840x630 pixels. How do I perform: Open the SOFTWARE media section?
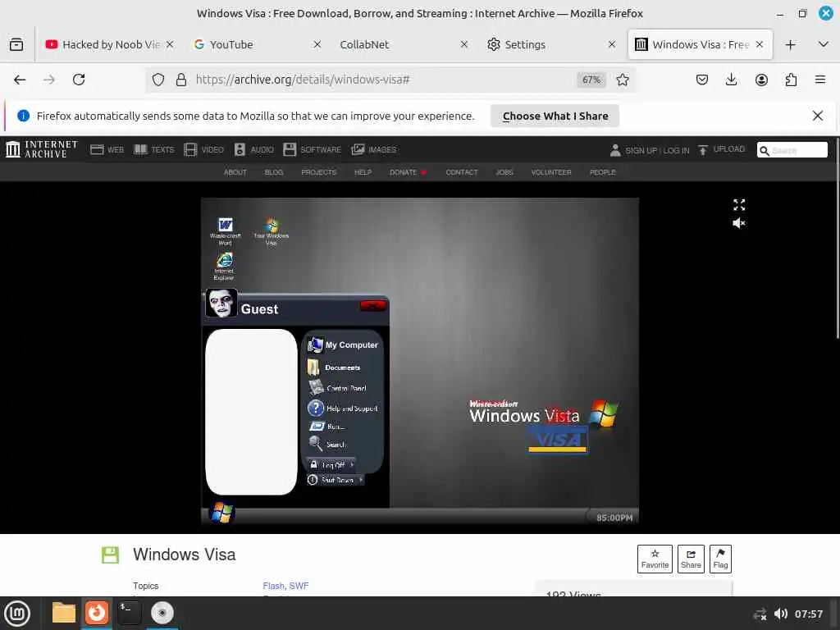coord(313,149)
